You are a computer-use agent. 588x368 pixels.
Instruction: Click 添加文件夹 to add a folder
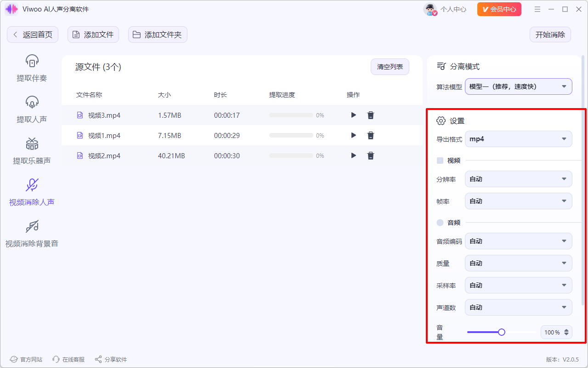coord(158,34)
